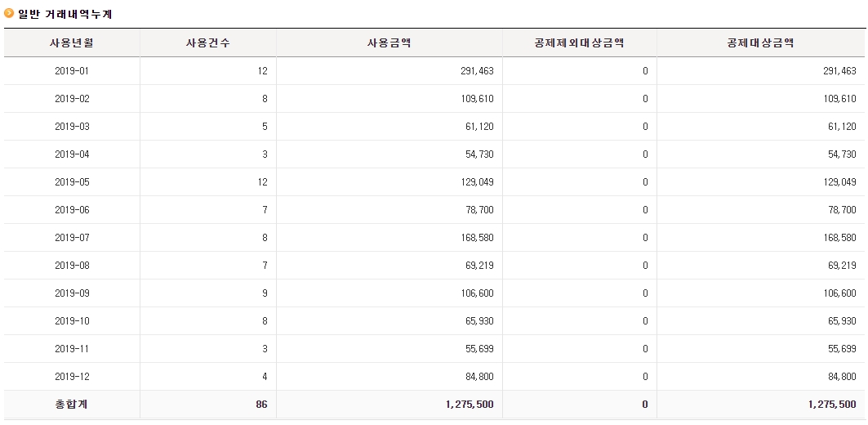
Task: Click the 2019-11 month cell
Action: tap(72, 348)
